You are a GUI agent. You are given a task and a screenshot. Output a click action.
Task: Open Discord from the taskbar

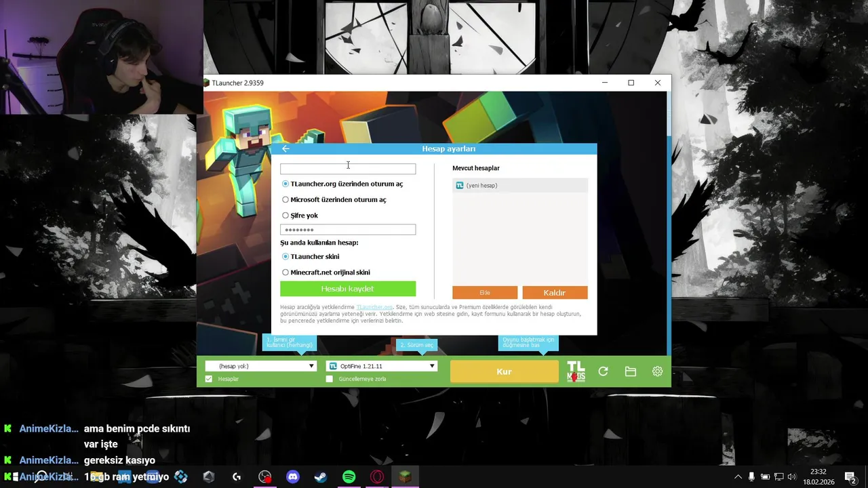pos(292,477)
